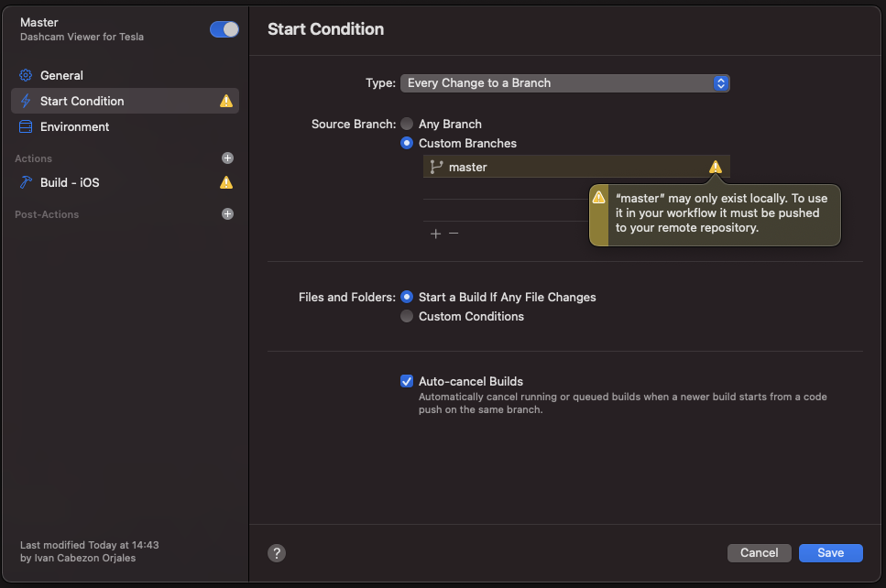Screen dimensions: 886x588
Task: Save the workflow changes
Action: [x=830, y=552]
